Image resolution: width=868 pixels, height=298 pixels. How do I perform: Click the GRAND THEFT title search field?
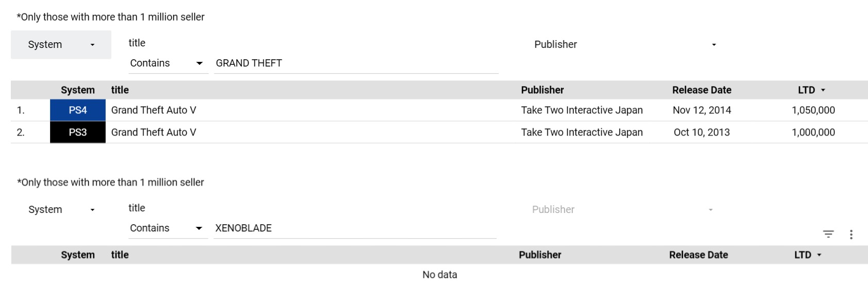coord(356,63)
